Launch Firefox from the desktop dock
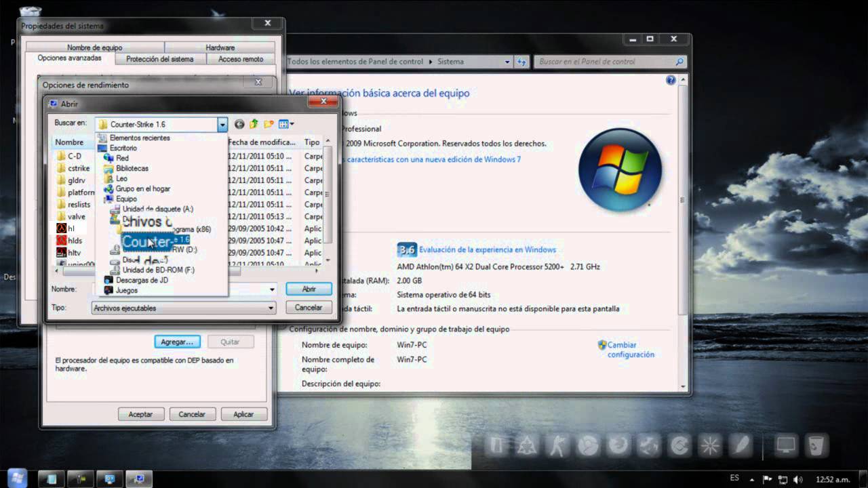 click(618, 445)
